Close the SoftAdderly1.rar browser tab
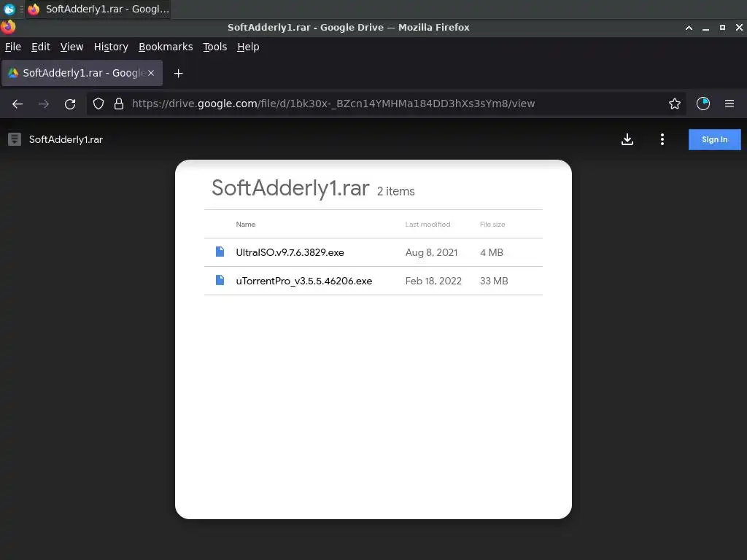 (151, 73)
